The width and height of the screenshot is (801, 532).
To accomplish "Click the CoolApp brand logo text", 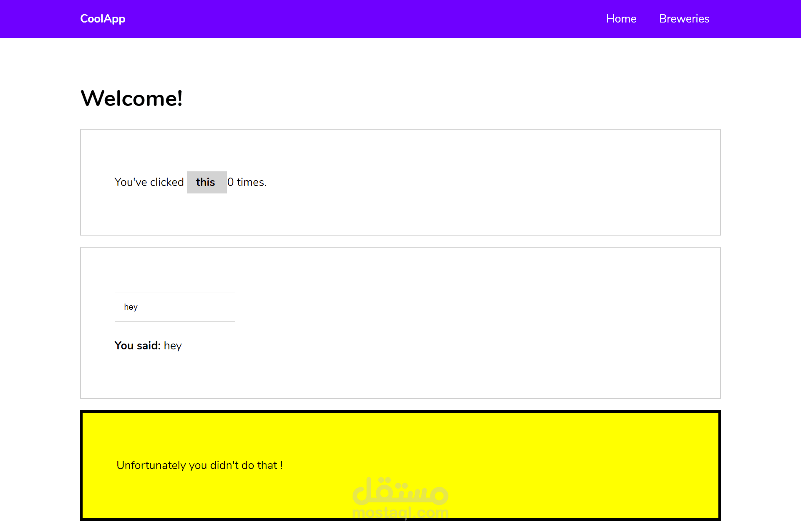I will (x=103, y=19).
